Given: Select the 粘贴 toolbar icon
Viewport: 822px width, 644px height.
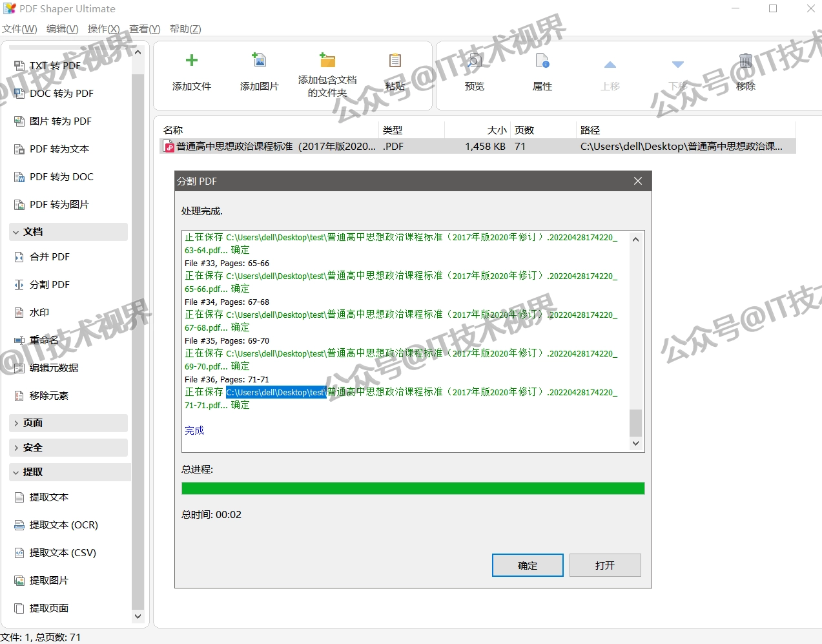Looking at the screenshot, I should click(x=395, y=70).
